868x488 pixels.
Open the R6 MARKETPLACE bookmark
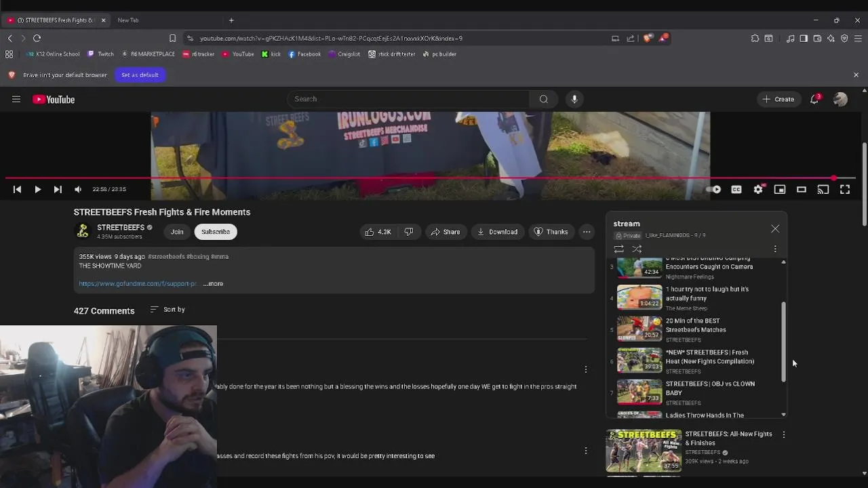coord(148,54)
